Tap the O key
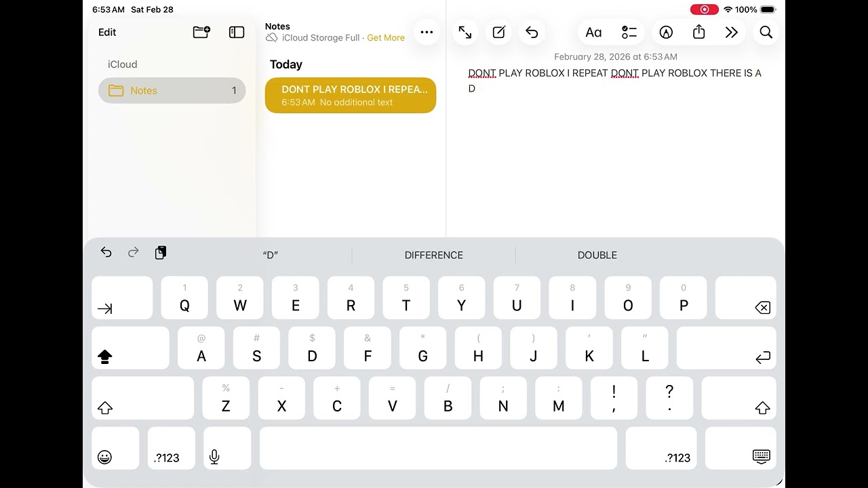The image size is (868, 488). (x=628, y=298)
